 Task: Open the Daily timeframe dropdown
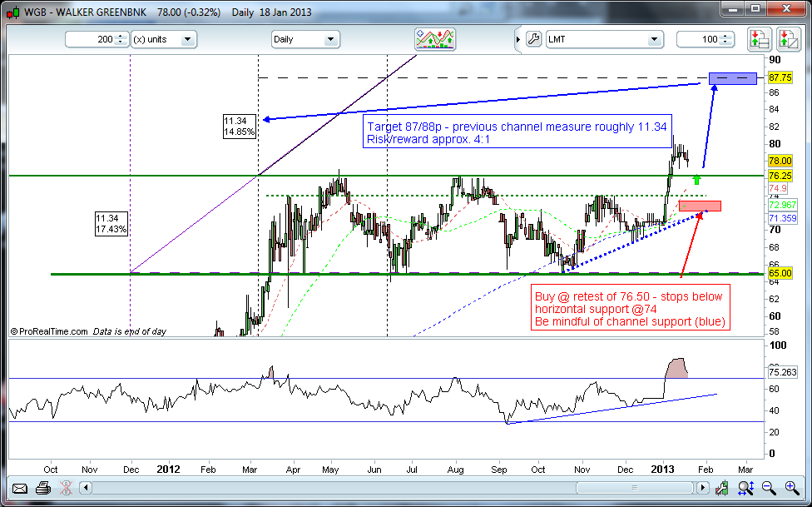305,39
